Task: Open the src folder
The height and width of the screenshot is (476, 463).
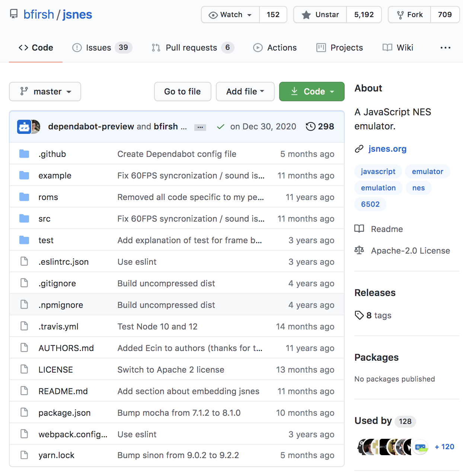Action: point(44,219)
